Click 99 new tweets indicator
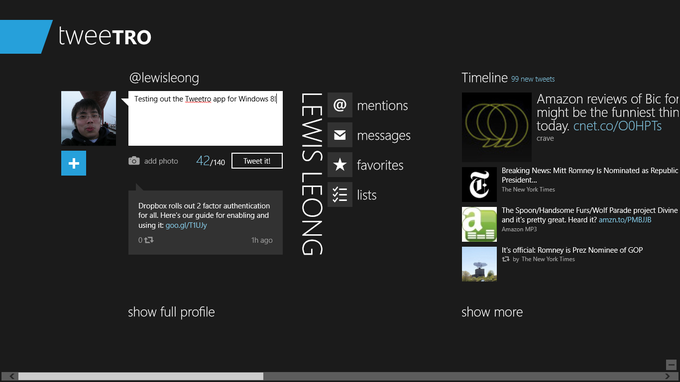680x382 pixels. [x=533, y=79]
